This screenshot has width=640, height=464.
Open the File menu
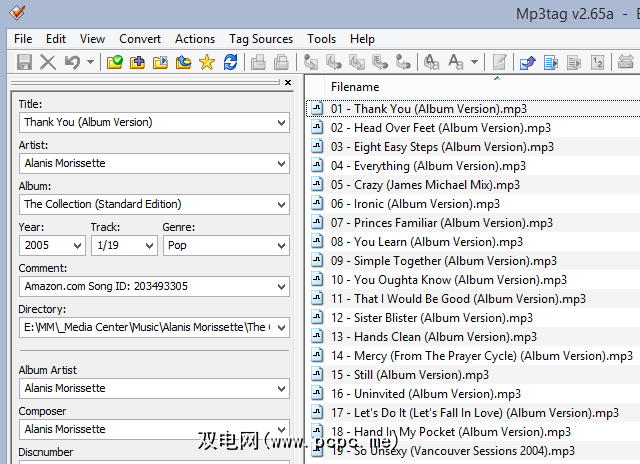(23, 39)
